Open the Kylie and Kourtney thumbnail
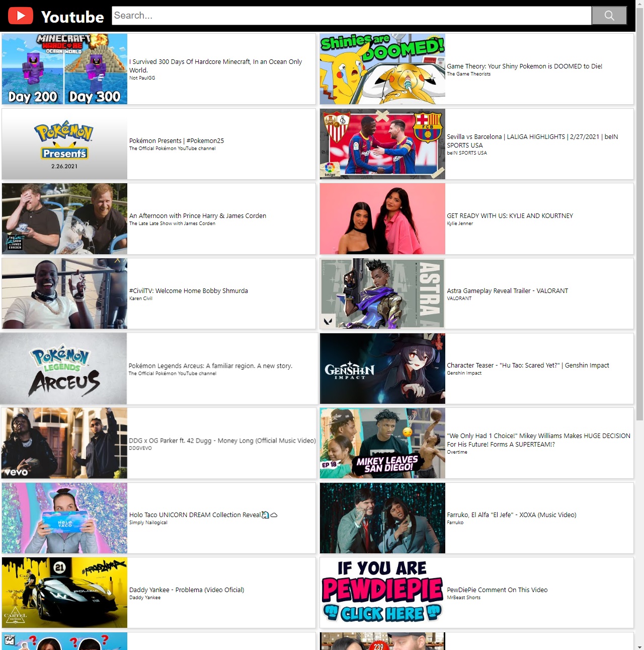 [x=382, y=219]
